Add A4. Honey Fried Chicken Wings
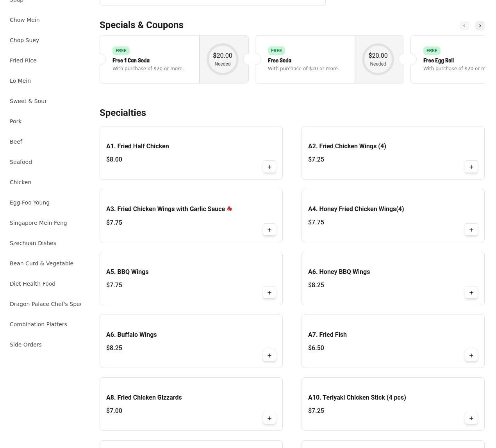The image size is (496, 448). point(471,230)
